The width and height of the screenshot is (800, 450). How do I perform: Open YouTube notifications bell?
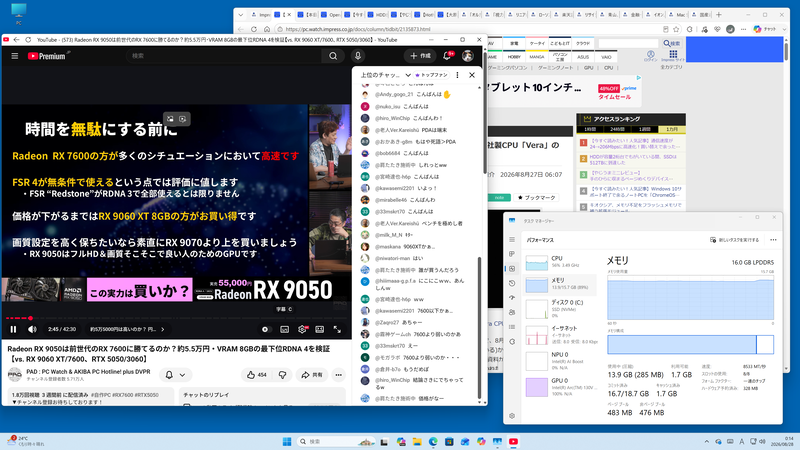[447, 56]
